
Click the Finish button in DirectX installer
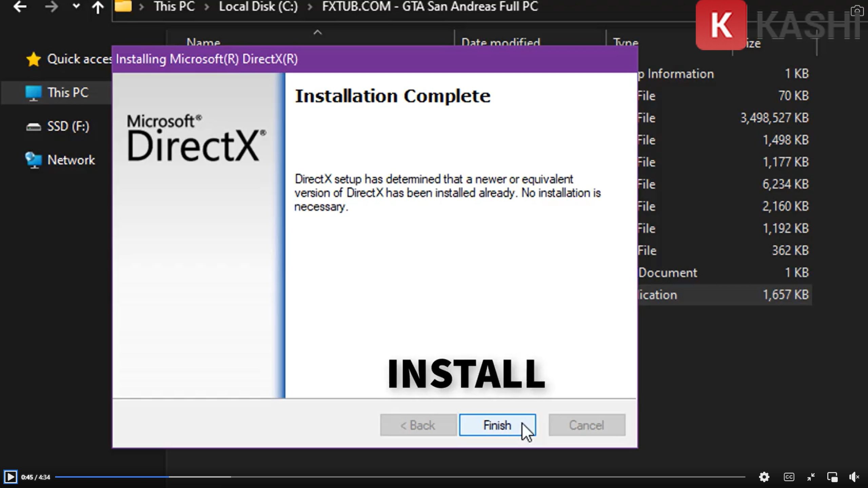coord(497,425)
